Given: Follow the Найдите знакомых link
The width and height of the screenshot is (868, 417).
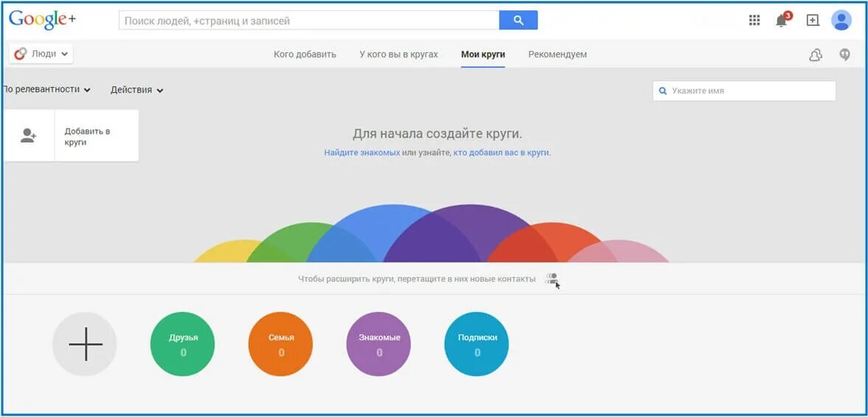Looking at the screenshot, I should pyautogui.click(x=362, y=152).
